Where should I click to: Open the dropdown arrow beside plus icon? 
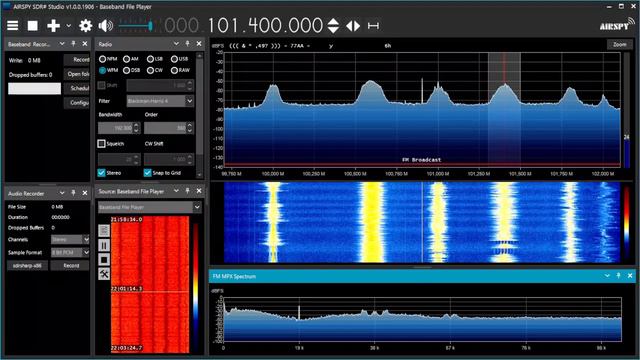[69, 26]
